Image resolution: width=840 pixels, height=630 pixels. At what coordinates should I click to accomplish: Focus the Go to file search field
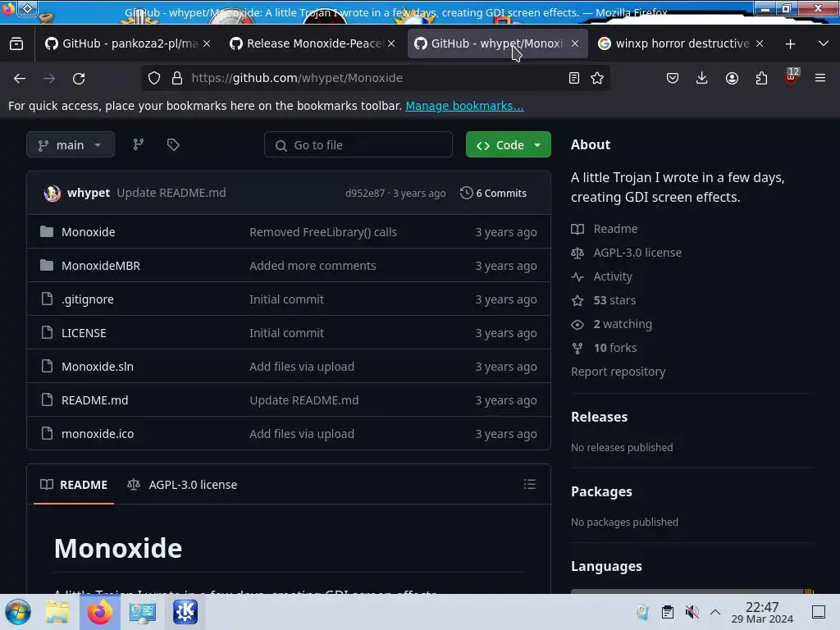(358, 144)
